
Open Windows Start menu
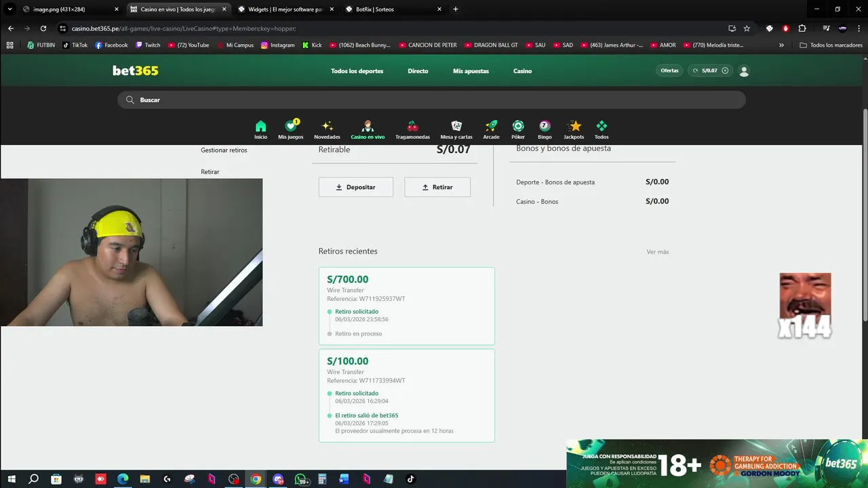coord(12,479)
